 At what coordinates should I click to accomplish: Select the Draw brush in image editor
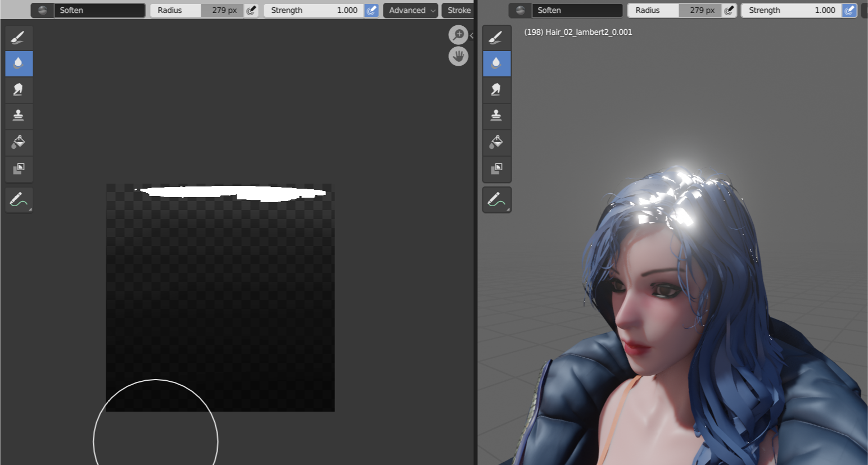pos(19,38)
